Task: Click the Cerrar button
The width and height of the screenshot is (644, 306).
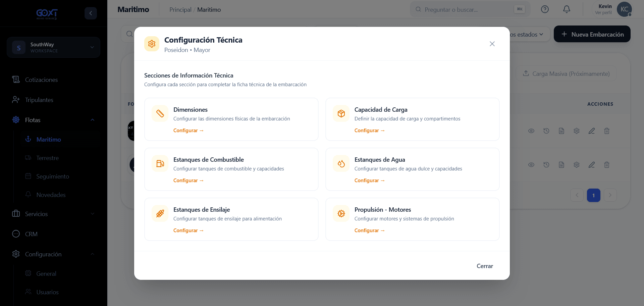Action: [485, 266]
